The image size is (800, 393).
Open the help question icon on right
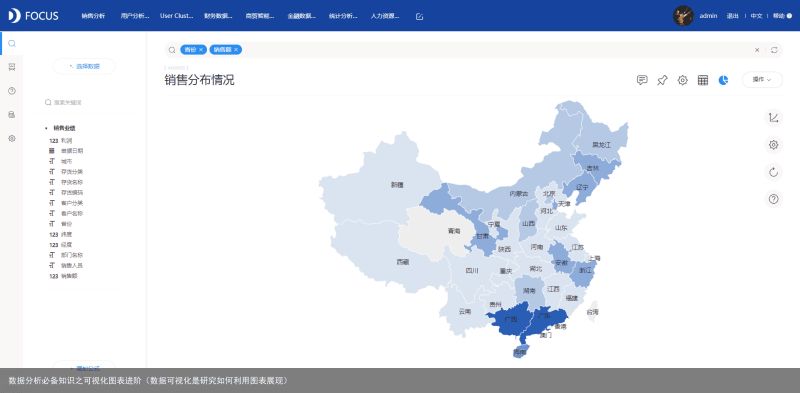[x=773, y=199]
